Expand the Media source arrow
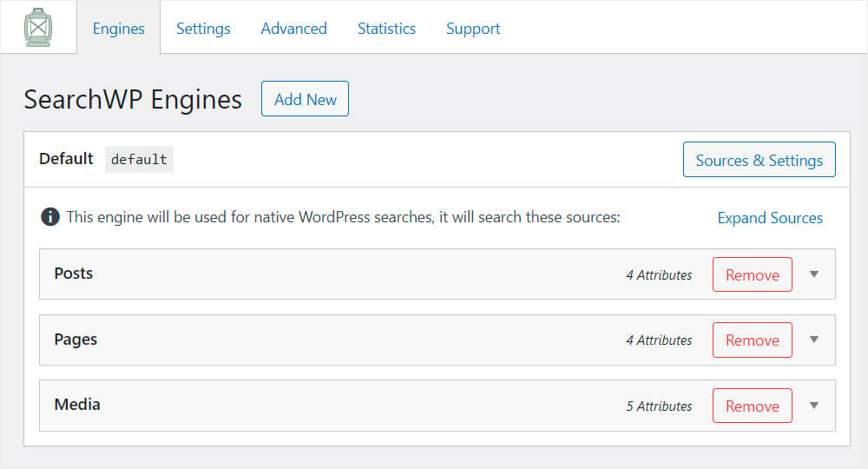Image resolution: width=868 pixels, height=469 pixels. pyautogui.click(x=814, y=406)
